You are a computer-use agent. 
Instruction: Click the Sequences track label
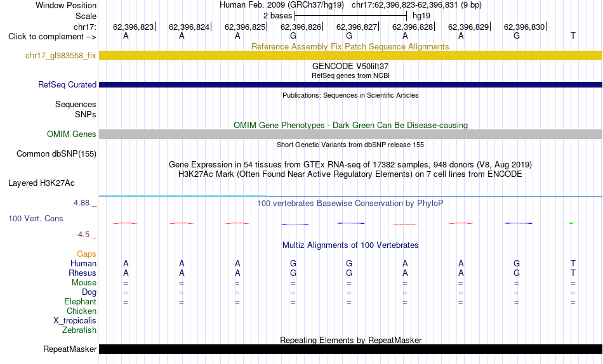76,105
